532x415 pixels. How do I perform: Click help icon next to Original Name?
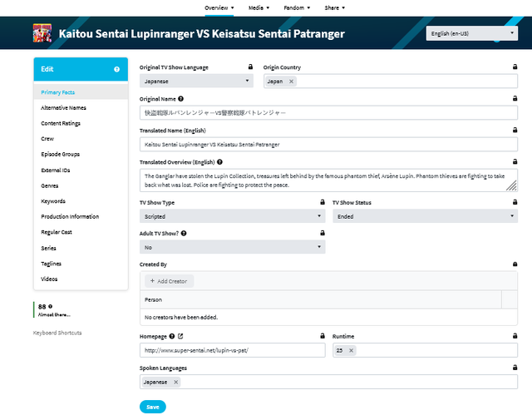point(181,99)
